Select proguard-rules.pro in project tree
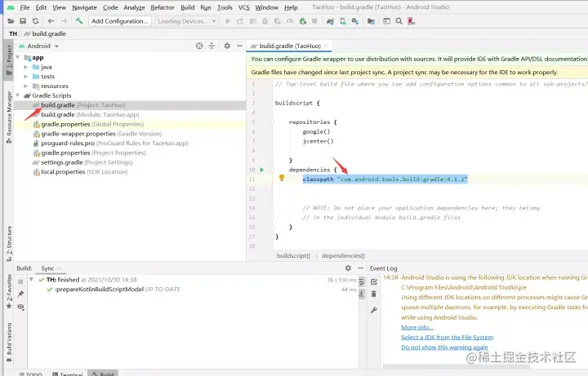The image size is (588, 376). (x=110, y=143)
